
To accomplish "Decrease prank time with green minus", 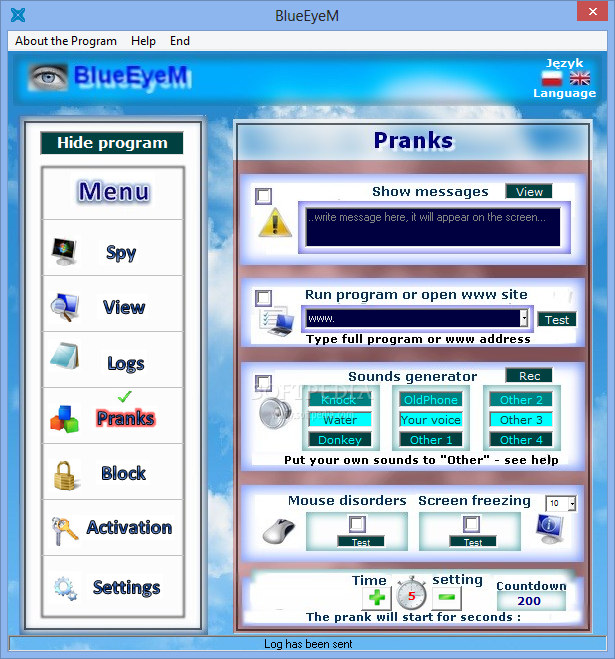I will pos(446,597).
